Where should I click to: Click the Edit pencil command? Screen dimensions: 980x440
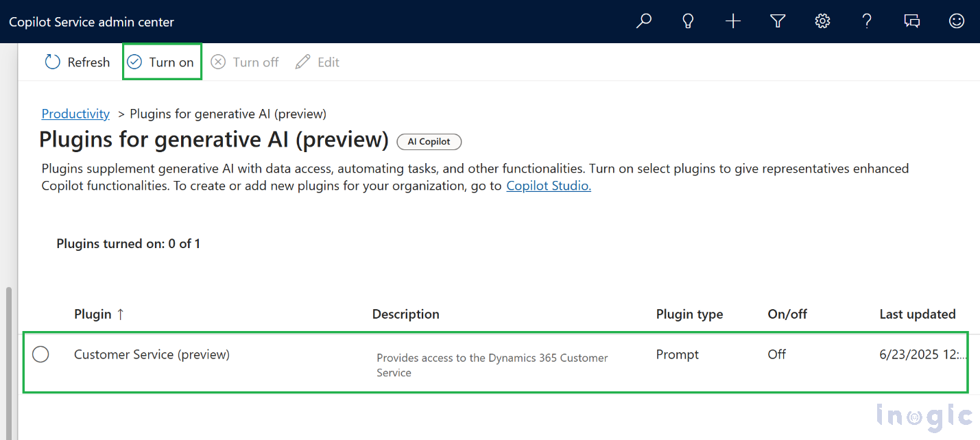pos(318,62)
